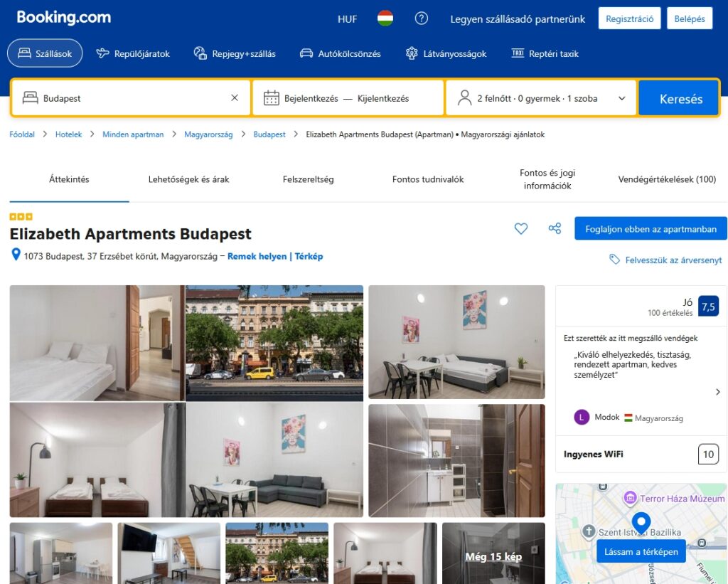Click Lássam a térképen map button
The height and width of the screenshot is (584, 728).
(641, 551)
